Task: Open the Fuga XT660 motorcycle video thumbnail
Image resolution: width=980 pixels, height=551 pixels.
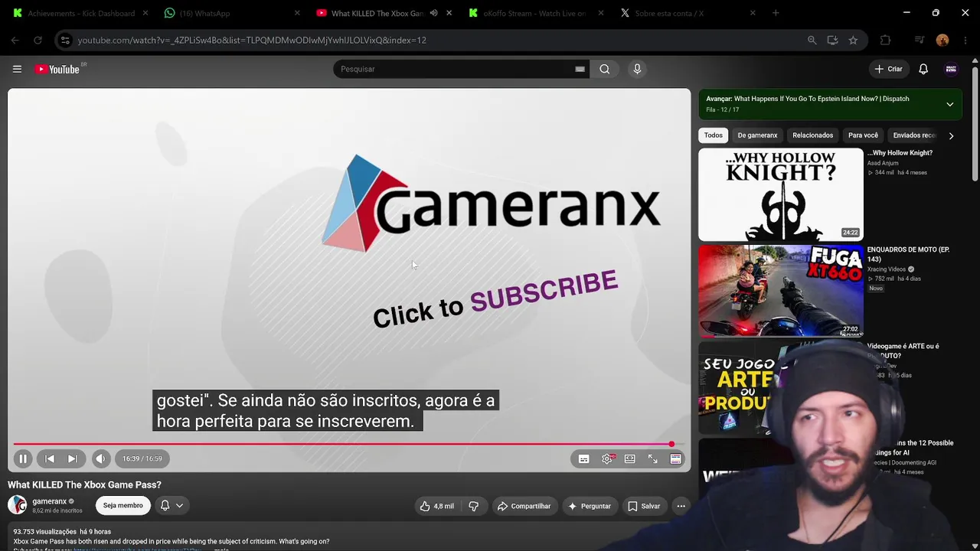Action: [780, 291]
